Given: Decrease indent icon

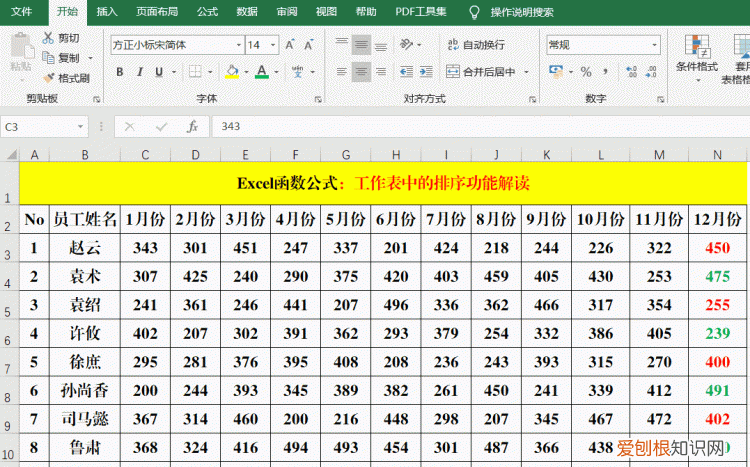Looking at the screenshot, I should [406, 72].
